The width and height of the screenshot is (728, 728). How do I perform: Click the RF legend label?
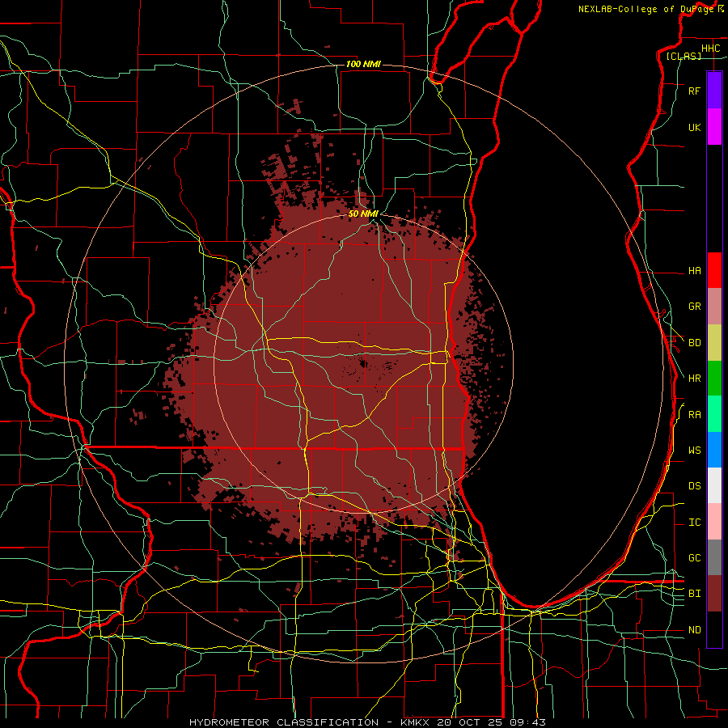[694, 91]
